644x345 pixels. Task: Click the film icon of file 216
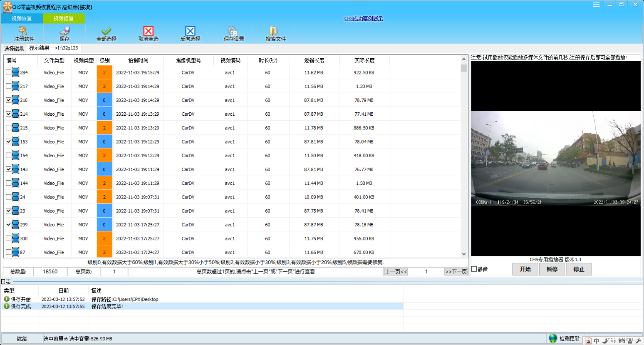pyautogui.click(x=15, y=100)
